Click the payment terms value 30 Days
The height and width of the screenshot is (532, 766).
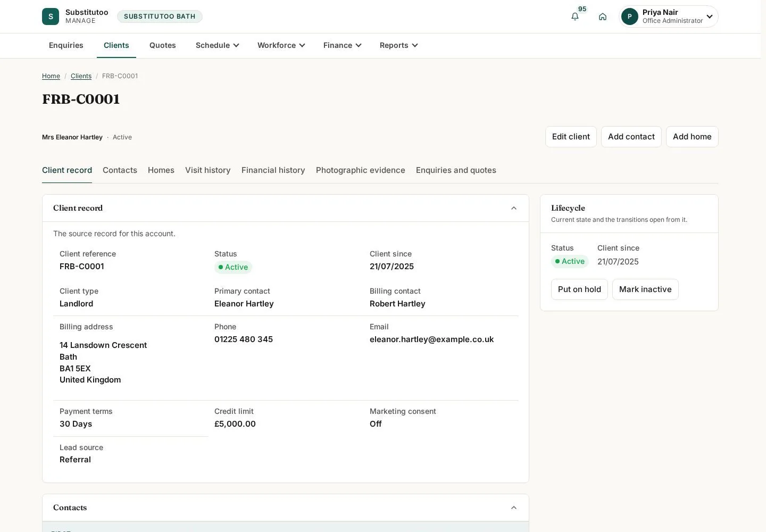(x=76, y=424)
